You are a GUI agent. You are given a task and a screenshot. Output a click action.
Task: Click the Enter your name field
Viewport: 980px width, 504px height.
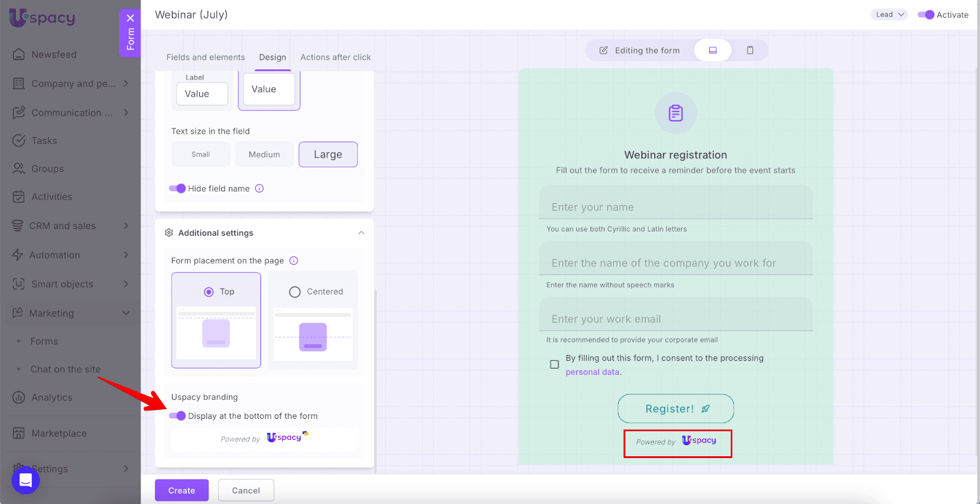(676, 202)
